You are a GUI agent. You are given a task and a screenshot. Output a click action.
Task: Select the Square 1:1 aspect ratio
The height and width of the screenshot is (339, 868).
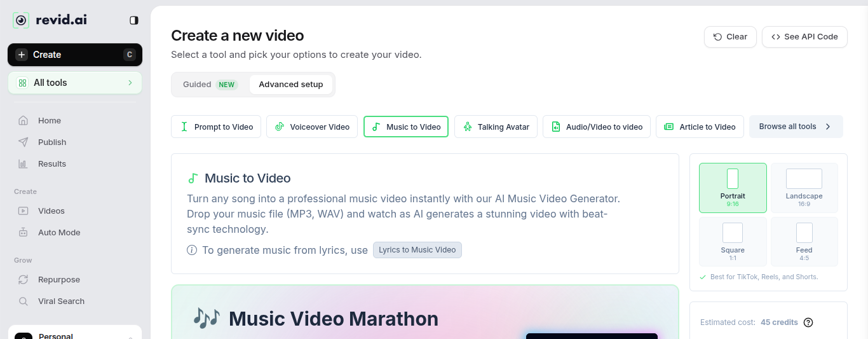(x=733, y=242)
